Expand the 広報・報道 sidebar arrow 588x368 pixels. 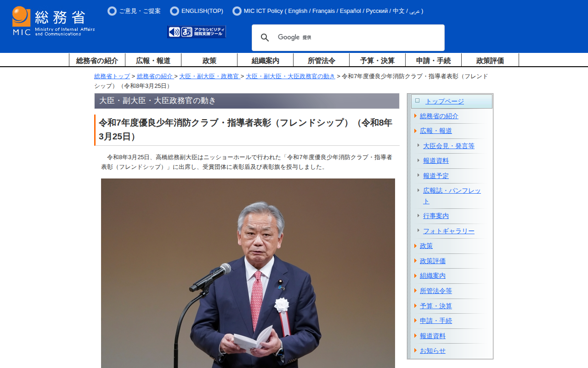[x=415, y=131]
